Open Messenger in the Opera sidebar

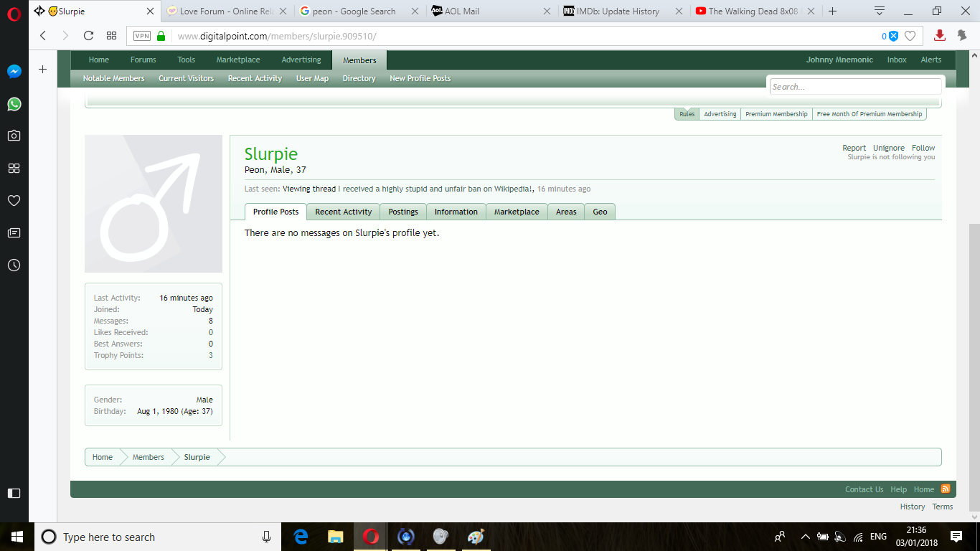coord(14,72)
